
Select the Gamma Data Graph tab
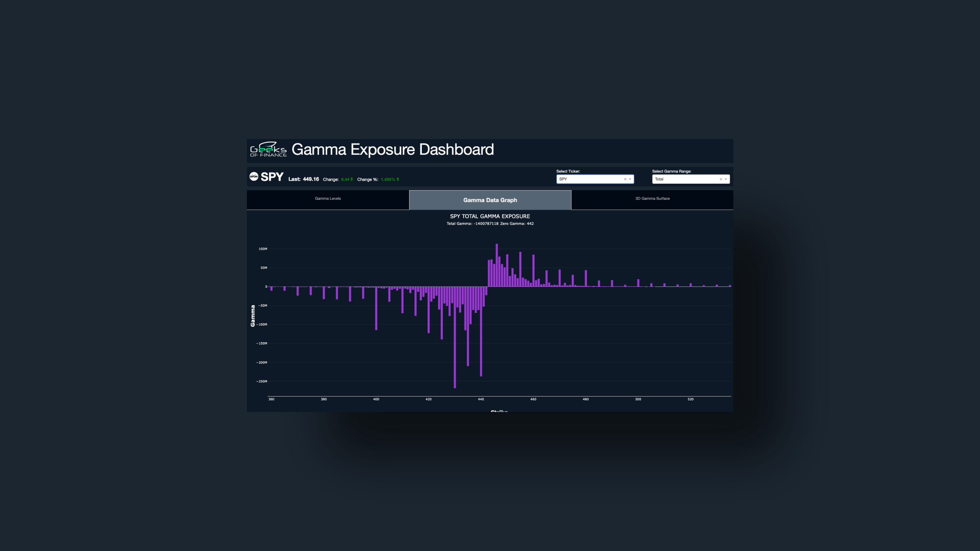tap(490, 200)
